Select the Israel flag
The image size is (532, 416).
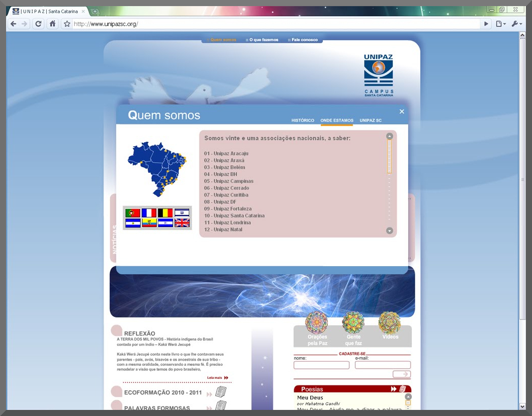(x=182, y=213)
